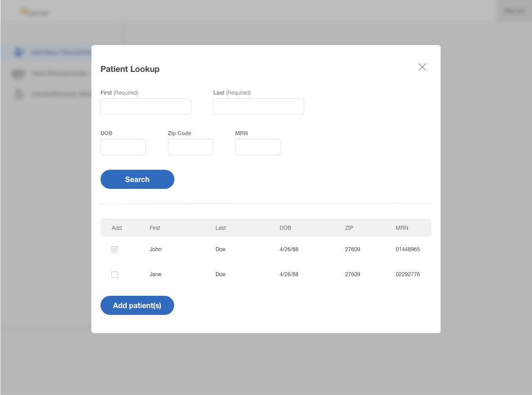Screen dimensions: 532x395
Task: Click the app logo in header
Action: [x=34, y=12]
